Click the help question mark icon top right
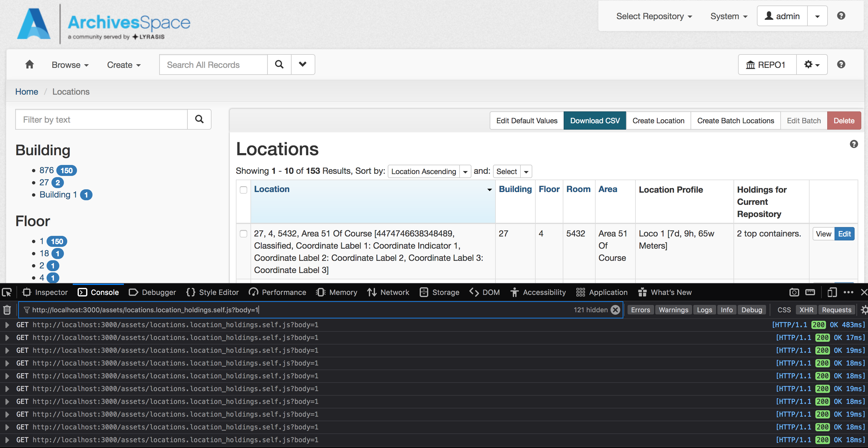The image size is (868, 448). 842,16
